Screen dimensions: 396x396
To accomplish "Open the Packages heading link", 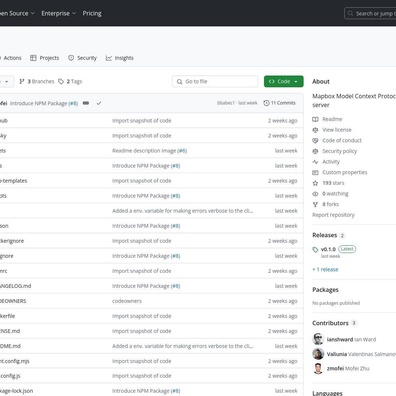I will coord(325,290).
